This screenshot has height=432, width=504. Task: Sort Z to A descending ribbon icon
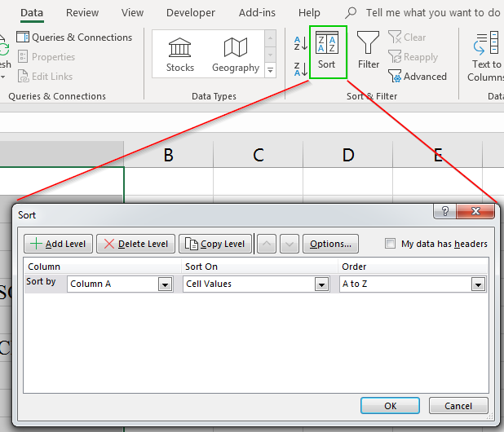[301, 69]
